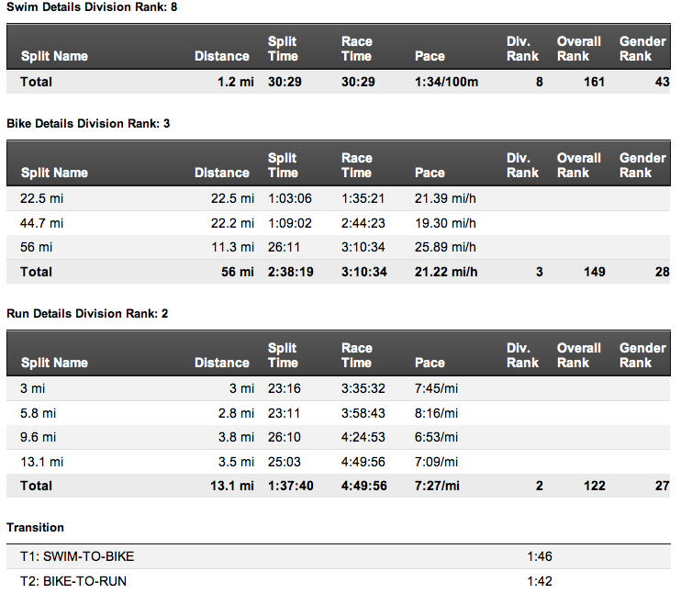Image resolution: width=692 pixels, height=616 pixels.
Task: Click Split Name header in the bike table
Action: pos(54,173)
